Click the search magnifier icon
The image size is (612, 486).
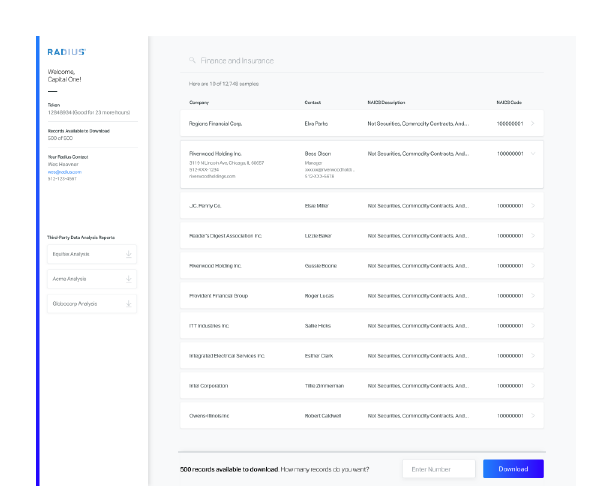tap(192, 60)
